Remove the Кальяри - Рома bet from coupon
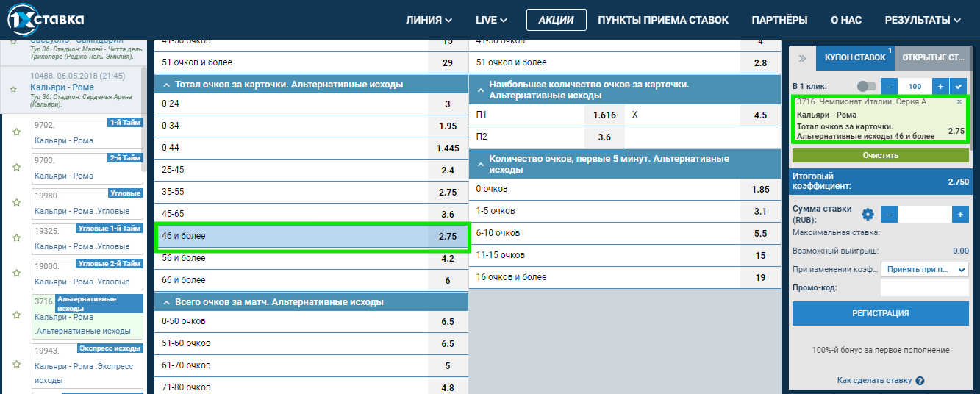The width and height of the screenshot is (980, 394). [x=959, y=102]
